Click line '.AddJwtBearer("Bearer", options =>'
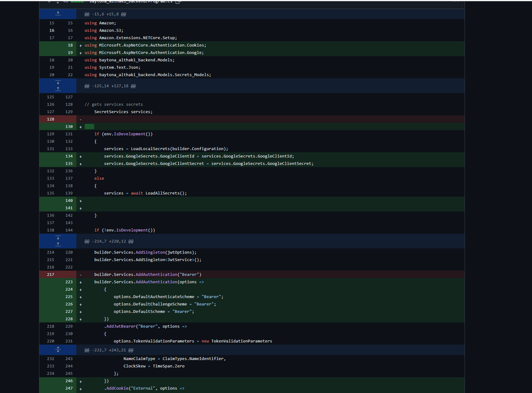 point(146,326)
